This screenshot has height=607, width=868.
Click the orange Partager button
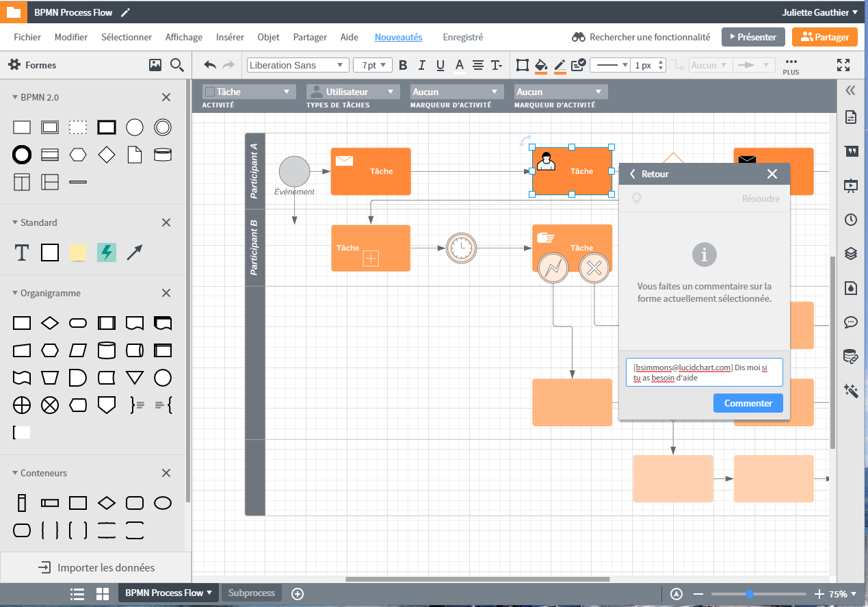(824, 37)
